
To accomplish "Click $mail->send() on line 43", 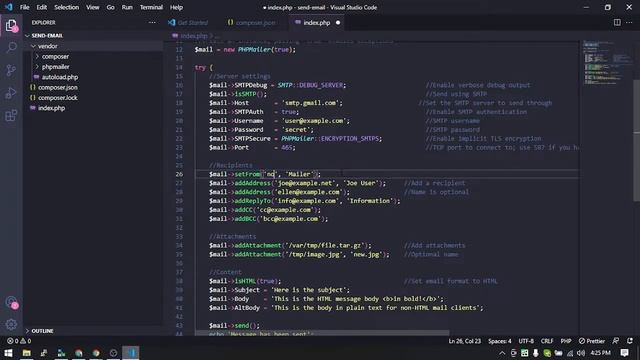I will click(234, 325).
